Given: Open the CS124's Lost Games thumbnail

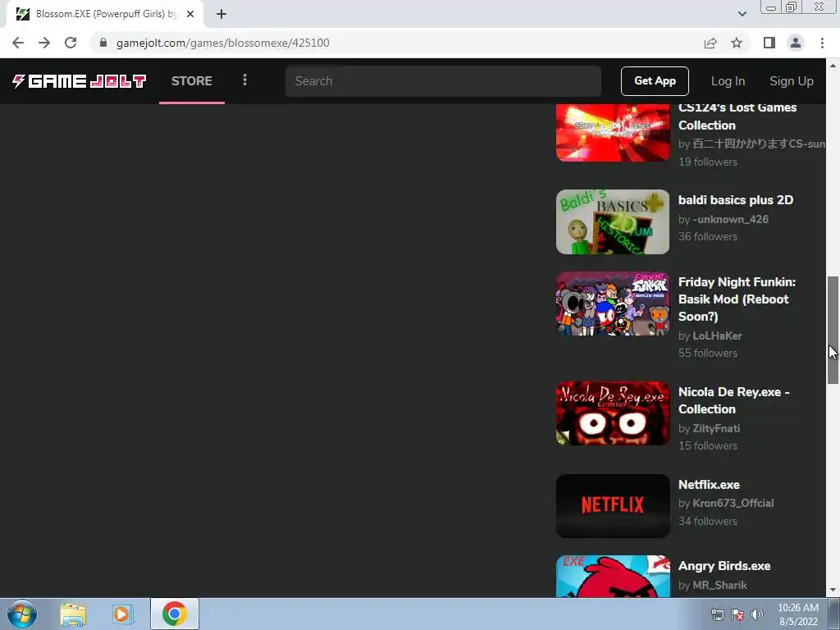Looking at the screenshot, I should (613, 132).
